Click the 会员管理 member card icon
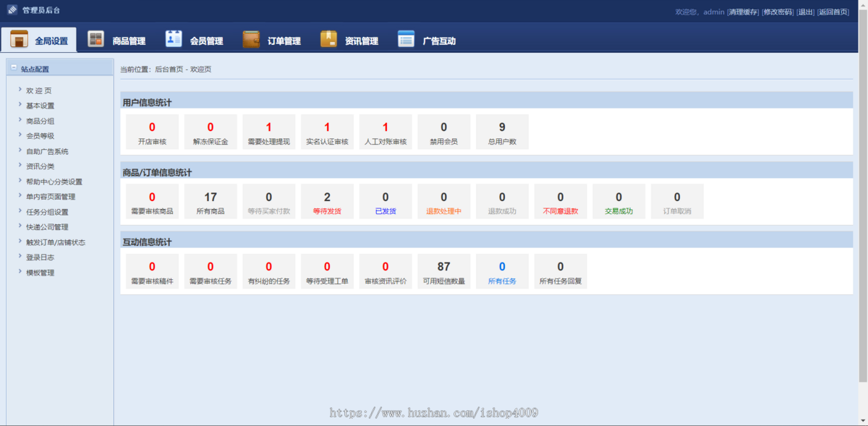The height and width of the screenshot is (426, 868). (x=174, y=39)
